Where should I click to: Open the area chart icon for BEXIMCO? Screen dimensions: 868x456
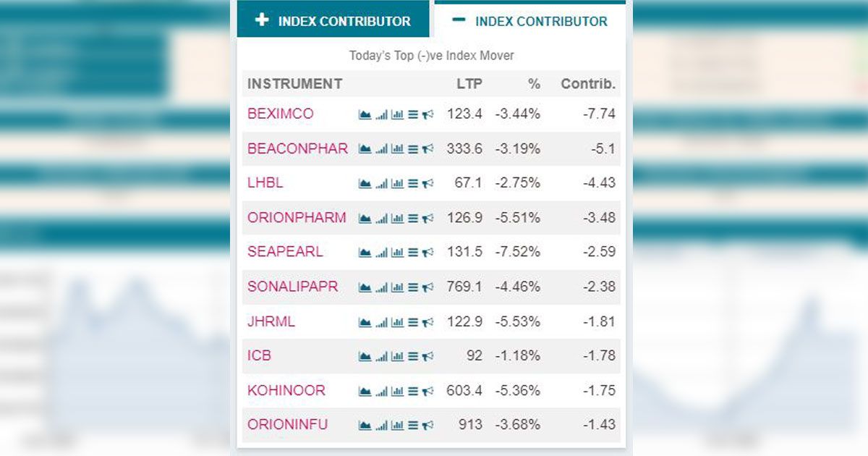(365, 114)
